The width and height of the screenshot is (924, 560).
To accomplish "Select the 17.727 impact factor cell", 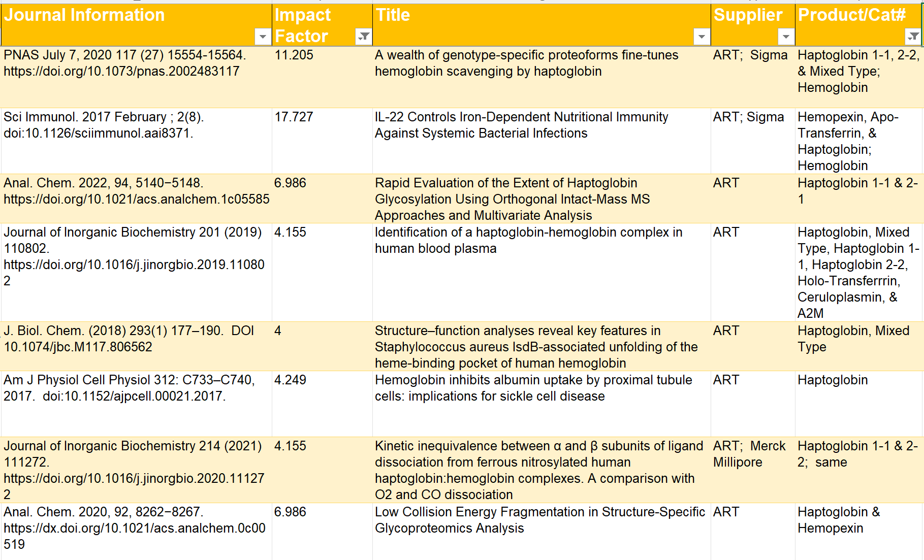I will coord(294,117).
